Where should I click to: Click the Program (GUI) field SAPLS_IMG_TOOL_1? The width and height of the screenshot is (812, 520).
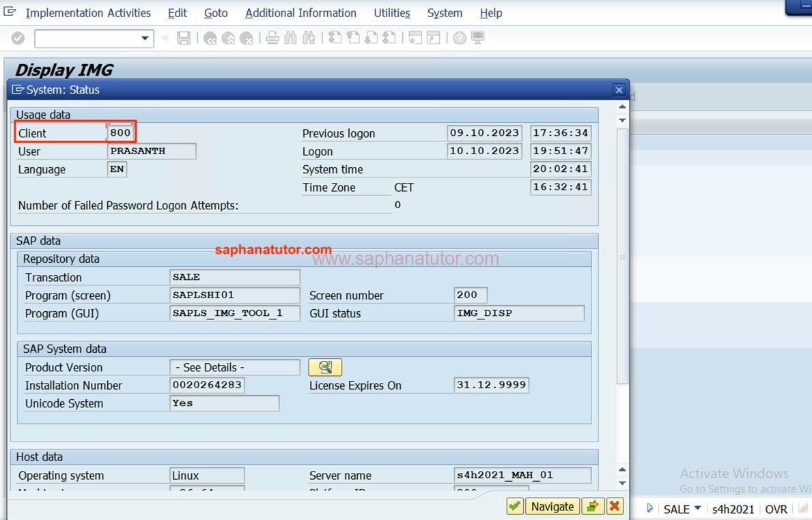[x=235, y=313]
